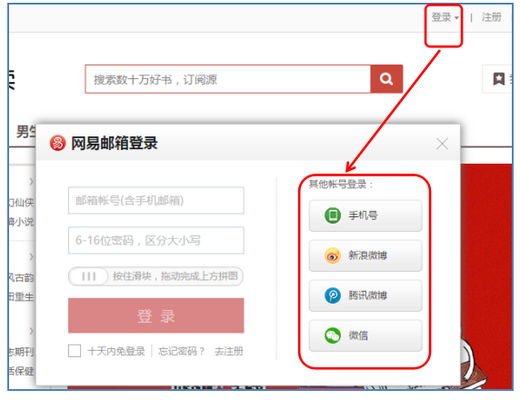520x400 pixels.
Task: Focus the 邮箱帐号 input field
Action: click(x=156, y=200)
